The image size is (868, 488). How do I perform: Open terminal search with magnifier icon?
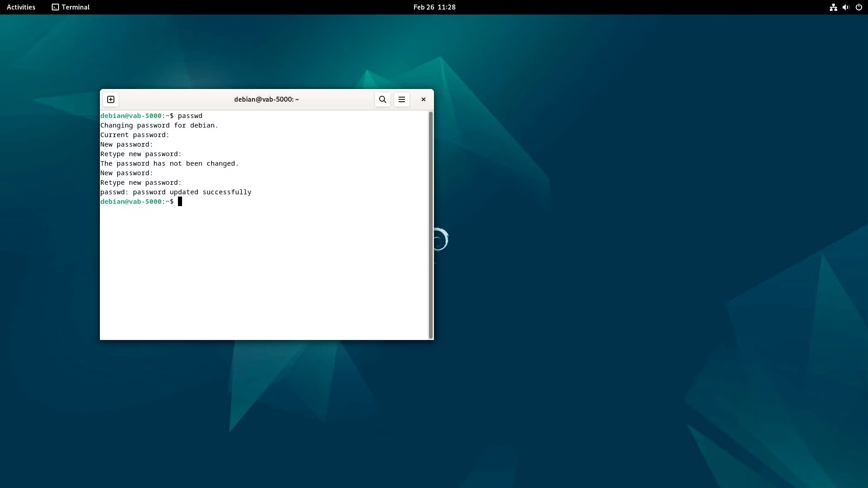pos(383,99)
